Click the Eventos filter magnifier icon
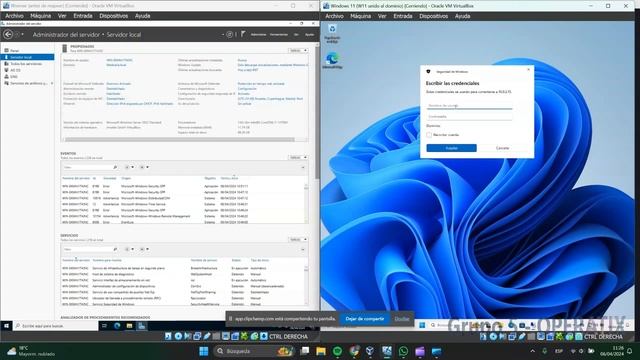640x360 pixels. (115, 167)
